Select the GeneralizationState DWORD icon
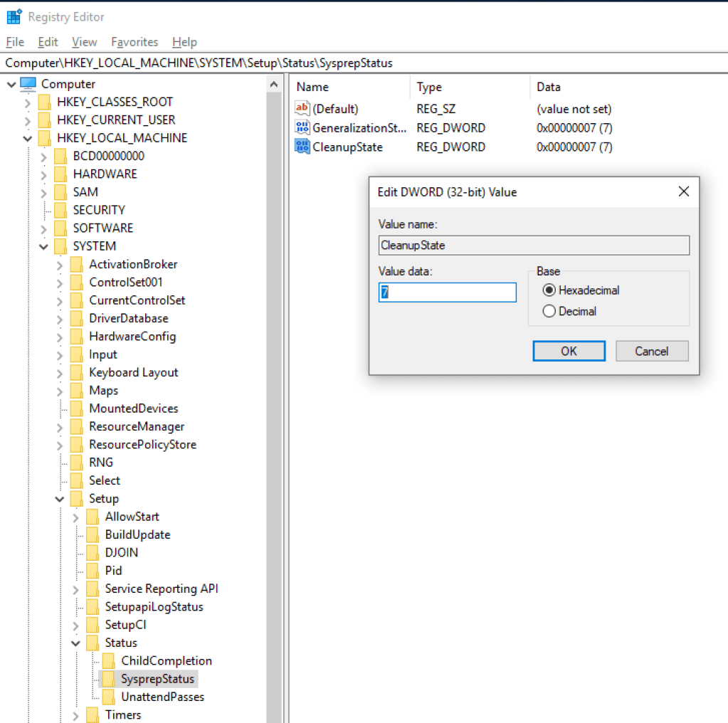The image size is (728, 723). tap(302, 128)
